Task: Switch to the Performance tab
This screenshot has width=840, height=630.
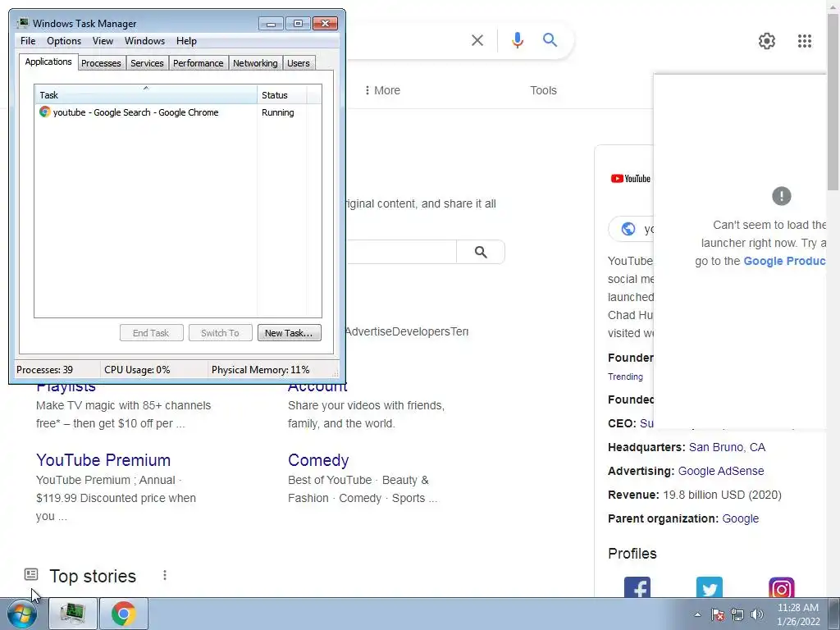Action: [198, 63]
